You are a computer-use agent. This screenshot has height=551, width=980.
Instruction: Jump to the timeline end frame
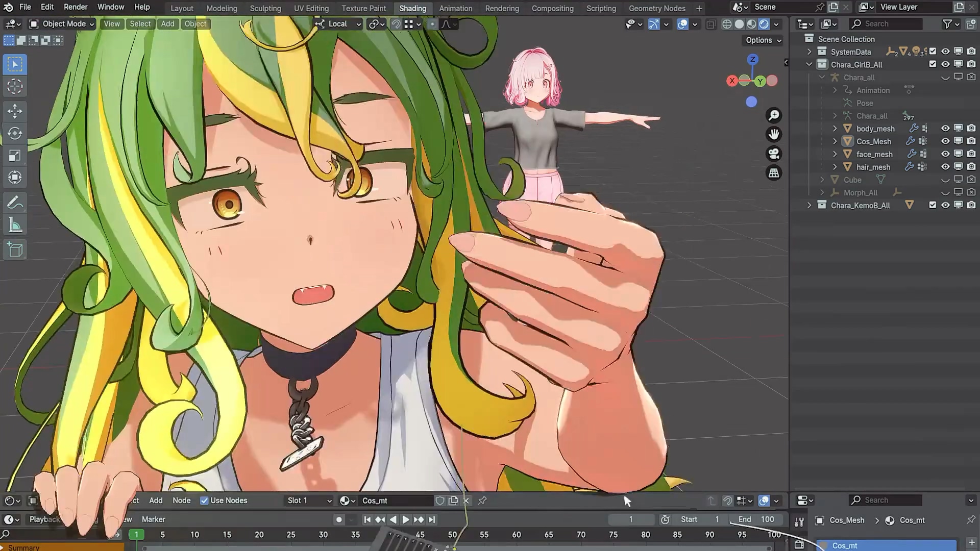432,519
